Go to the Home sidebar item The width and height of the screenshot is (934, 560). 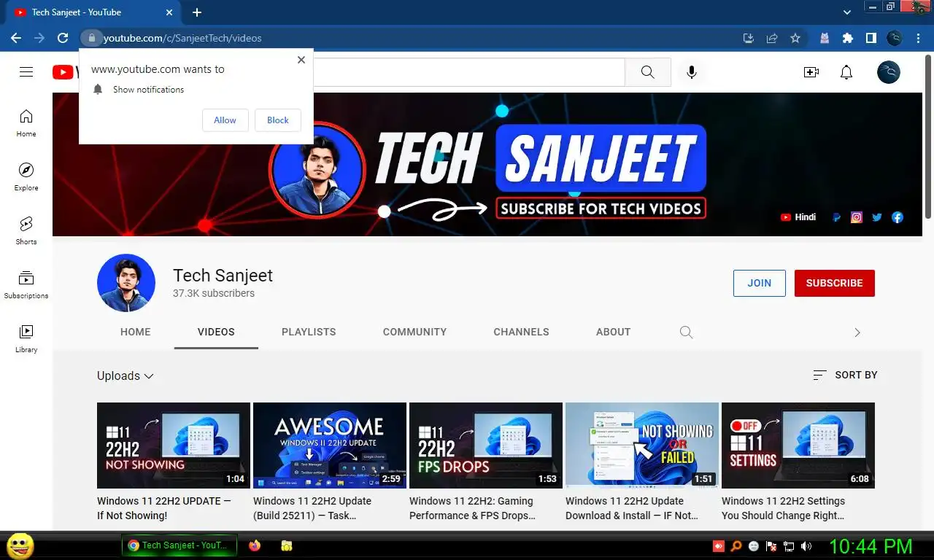point(26,123)
